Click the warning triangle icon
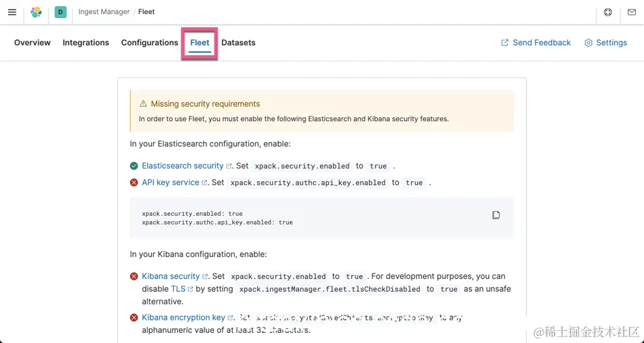The width and height of the screenshot is (644, 343). click(x=143, y=103)
